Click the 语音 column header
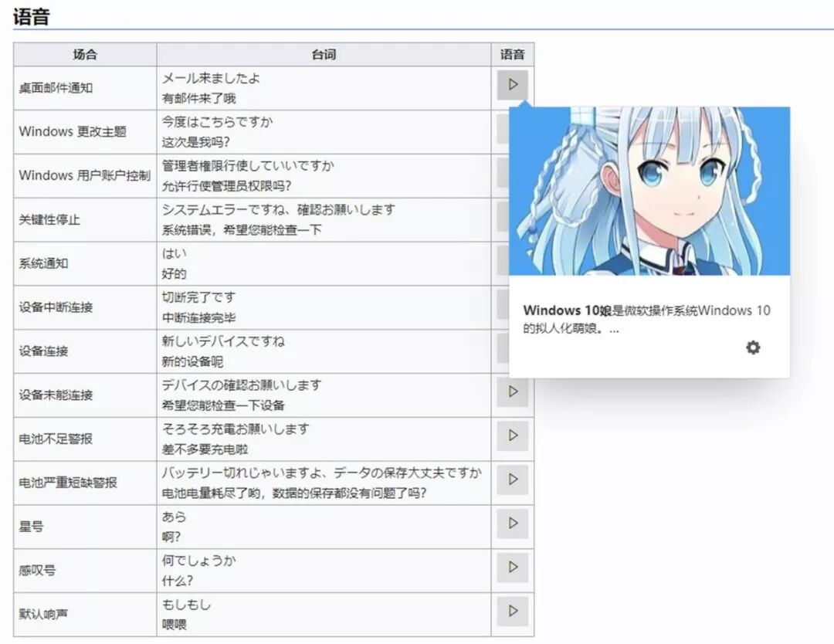 tap(512, 54)
